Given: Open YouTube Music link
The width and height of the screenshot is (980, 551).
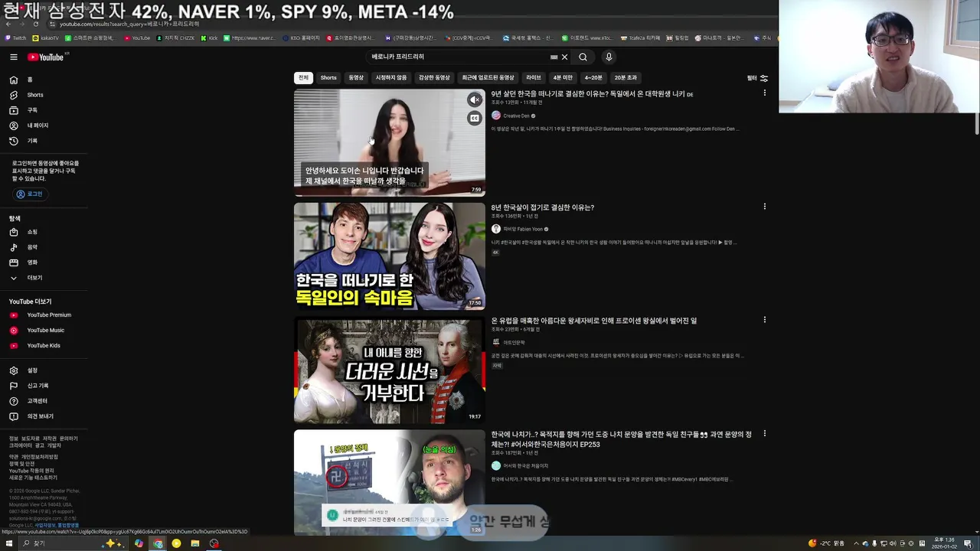Looking at the screenshot, I should [x=44, y=331].
